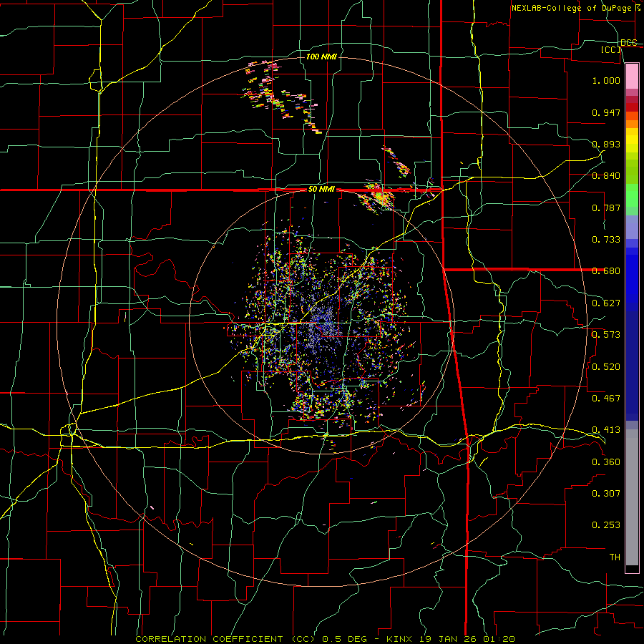Select the 0.840 legend value
The image size is (644, 644).
606,176
